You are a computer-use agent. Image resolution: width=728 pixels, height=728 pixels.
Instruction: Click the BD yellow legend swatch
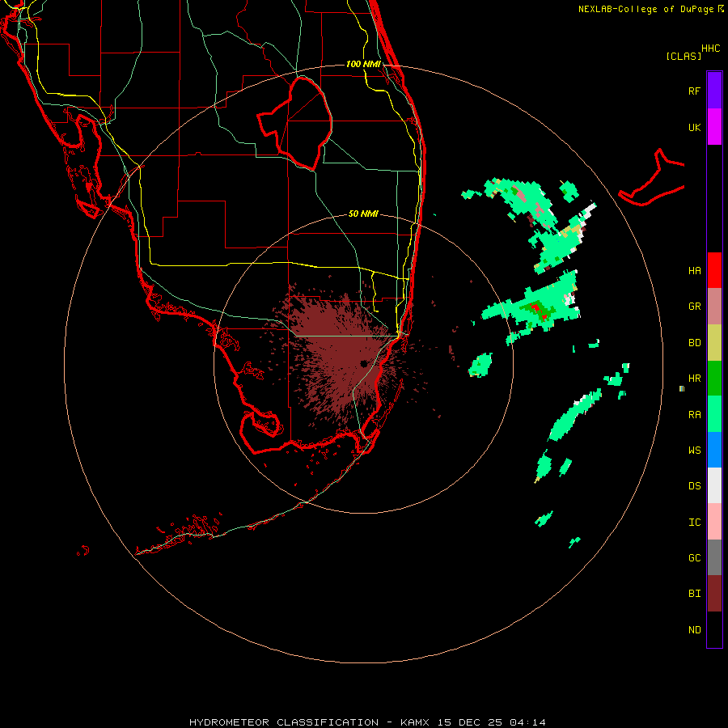[714, 343]
